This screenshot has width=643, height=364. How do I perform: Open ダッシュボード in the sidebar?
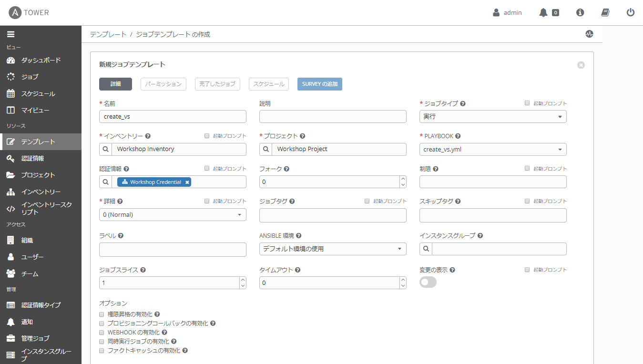click(x=41, y=61)
